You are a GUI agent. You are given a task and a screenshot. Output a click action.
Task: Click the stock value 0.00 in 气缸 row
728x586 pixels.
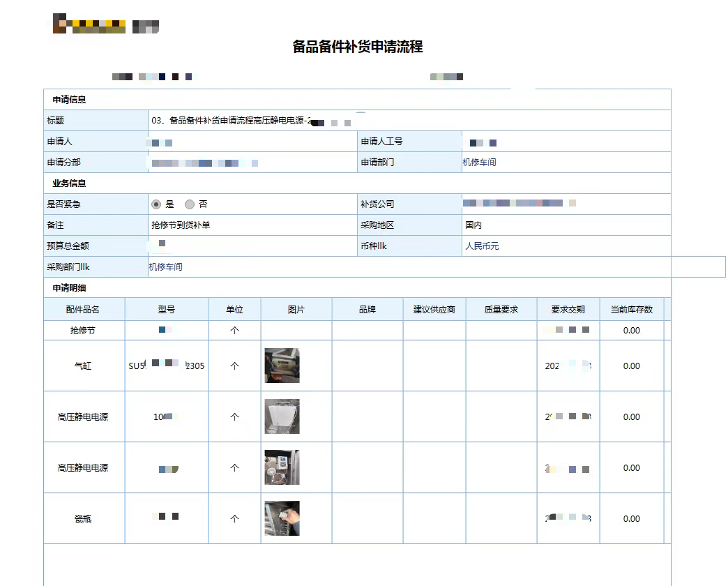pyautogui.click(x=632, y=366)
